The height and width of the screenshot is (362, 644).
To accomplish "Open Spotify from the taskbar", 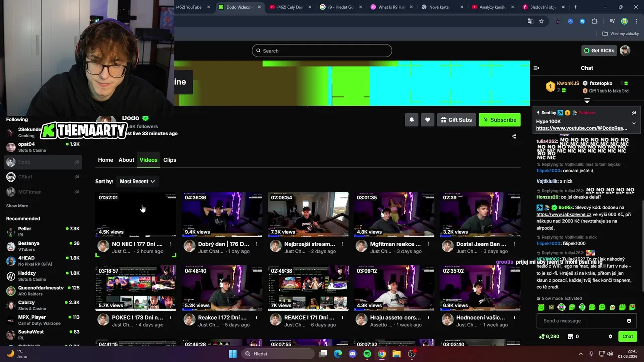I will coord(367,354).
